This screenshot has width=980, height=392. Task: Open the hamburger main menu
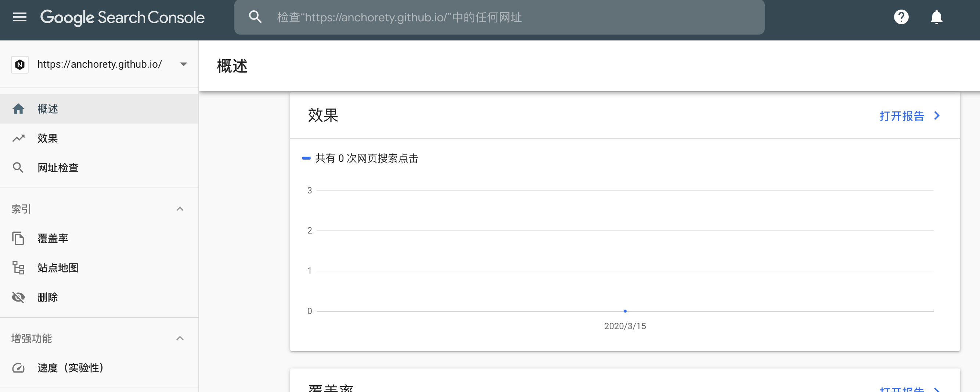(x=20, y=17)
